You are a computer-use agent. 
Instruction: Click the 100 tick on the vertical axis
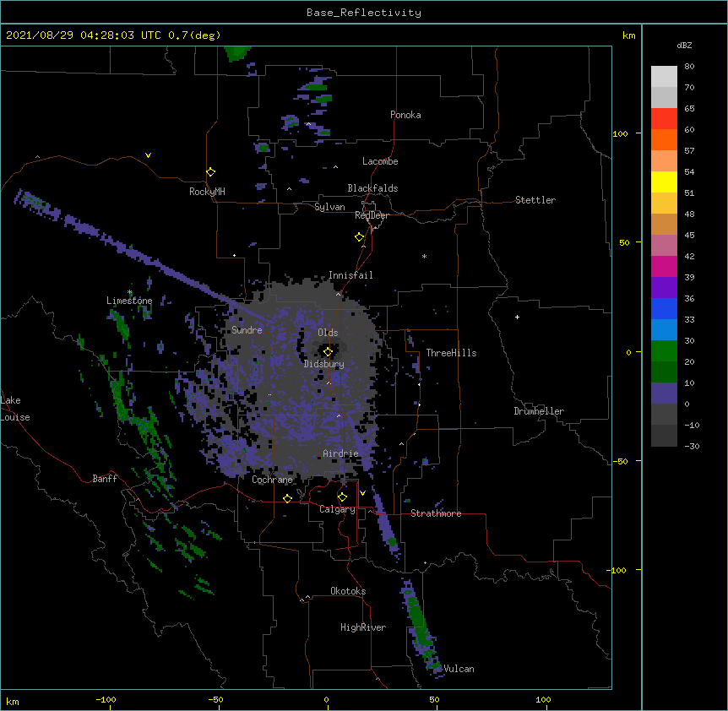620,133
